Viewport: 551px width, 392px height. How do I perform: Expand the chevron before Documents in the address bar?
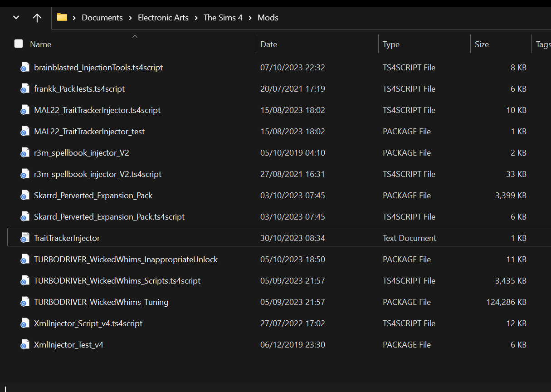(74, 18)
